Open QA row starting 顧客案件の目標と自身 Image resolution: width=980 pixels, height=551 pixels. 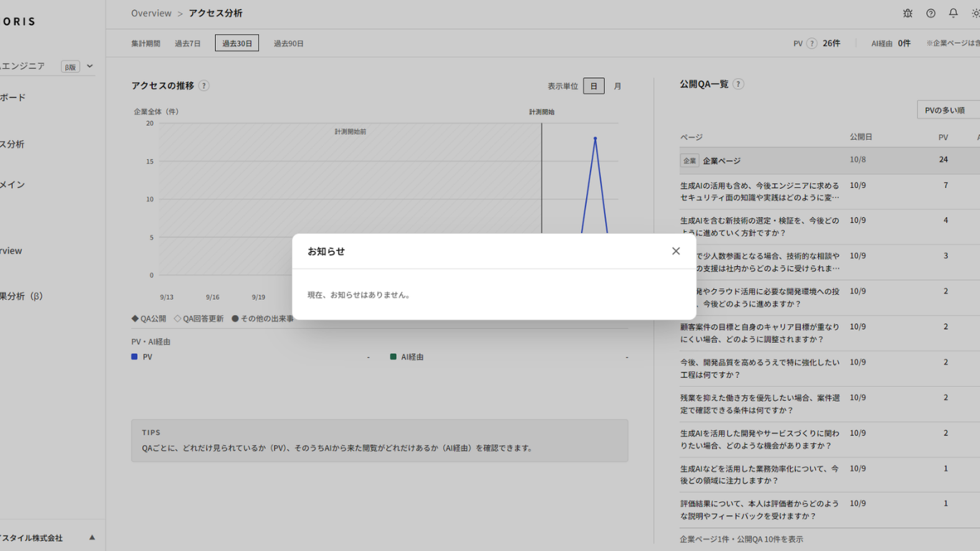coord(830,333)
